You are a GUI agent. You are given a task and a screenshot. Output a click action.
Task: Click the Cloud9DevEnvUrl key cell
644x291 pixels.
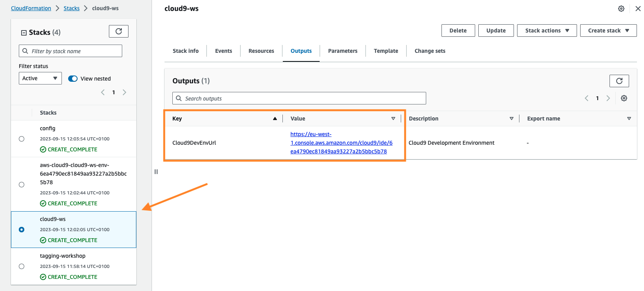(x=194, y=143)
